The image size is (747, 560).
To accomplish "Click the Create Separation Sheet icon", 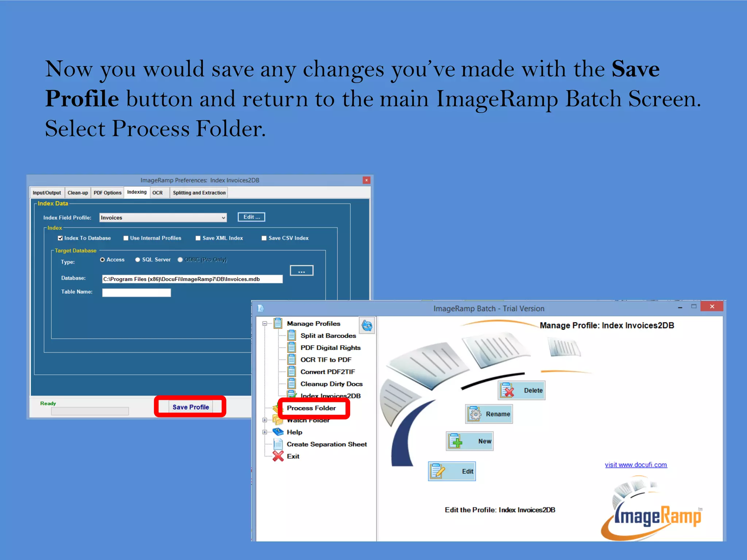I will point(278,444).
